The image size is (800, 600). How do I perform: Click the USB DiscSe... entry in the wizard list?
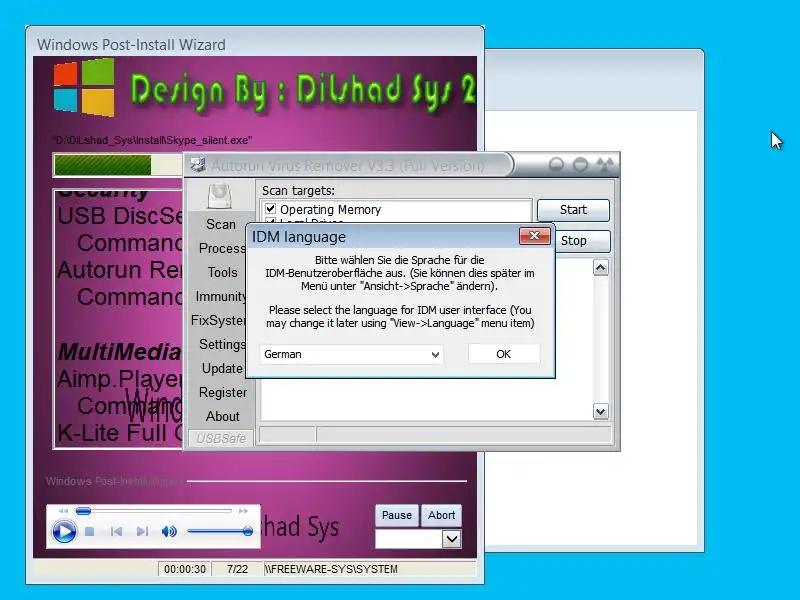119,216
